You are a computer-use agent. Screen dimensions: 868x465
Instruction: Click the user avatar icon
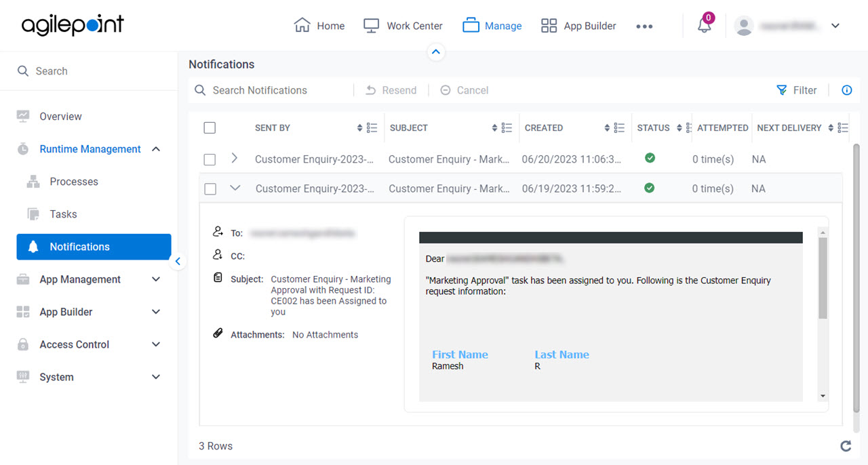[744, 26]
